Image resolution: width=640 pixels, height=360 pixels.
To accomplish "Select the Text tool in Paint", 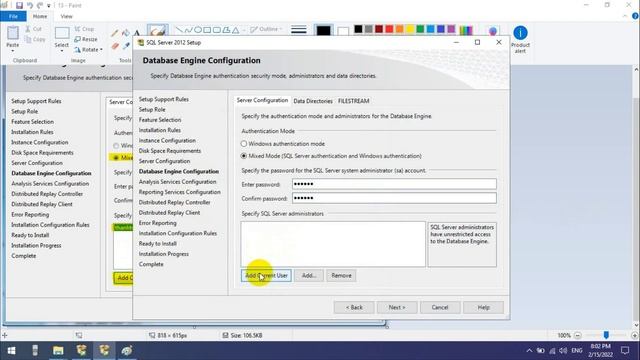I will pyautogui.click(x=137, y=33).
